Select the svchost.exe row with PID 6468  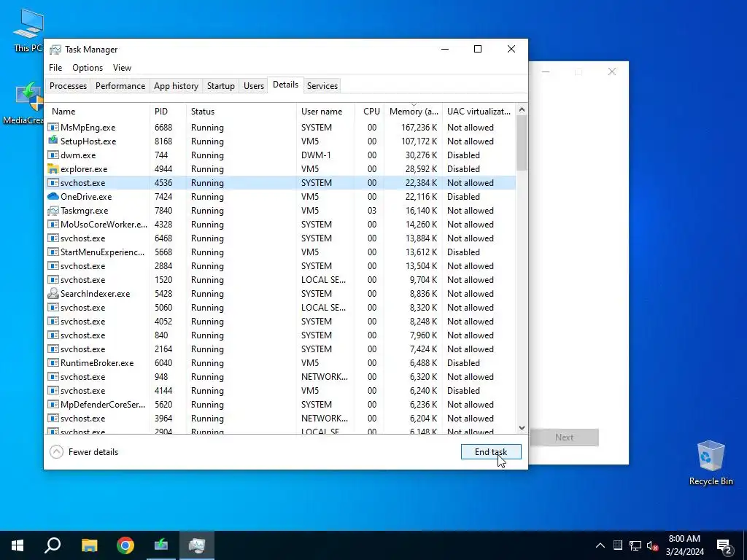281,238
